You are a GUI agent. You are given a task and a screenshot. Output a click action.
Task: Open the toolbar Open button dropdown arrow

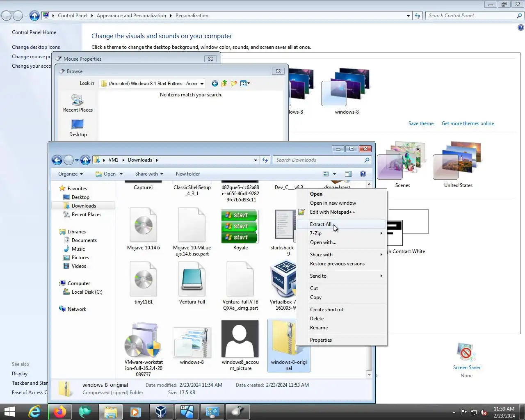pyautogui.click(x=121, y=174)
